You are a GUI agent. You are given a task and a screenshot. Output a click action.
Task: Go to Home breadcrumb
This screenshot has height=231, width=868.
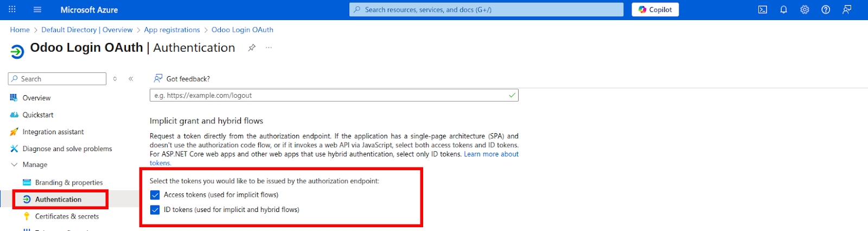(x=20, y=30)
